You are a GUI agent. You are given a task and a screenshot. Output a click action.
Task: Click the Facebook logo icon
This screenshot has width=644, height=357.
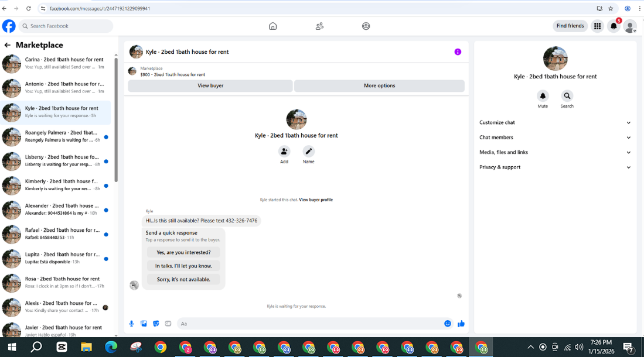pos(9,26)
